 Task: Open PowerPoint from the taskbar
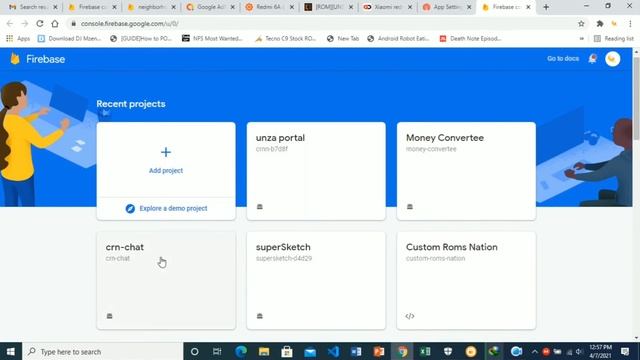[379, 351]
